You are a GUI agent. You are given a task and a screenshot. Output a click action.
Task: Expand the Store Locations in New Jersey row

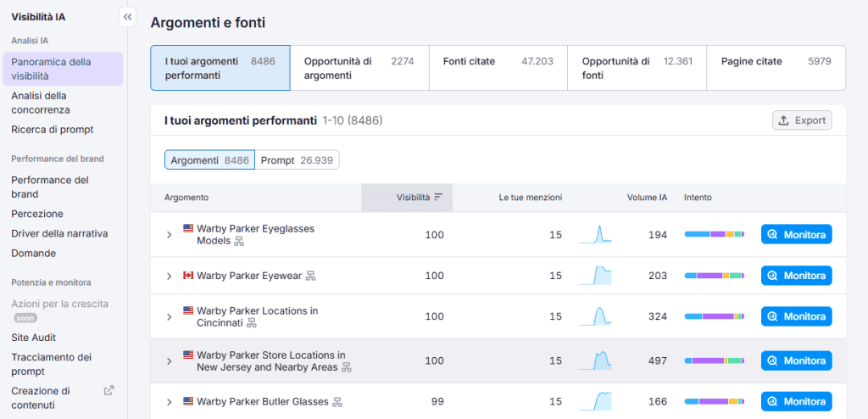click(170, 361)
